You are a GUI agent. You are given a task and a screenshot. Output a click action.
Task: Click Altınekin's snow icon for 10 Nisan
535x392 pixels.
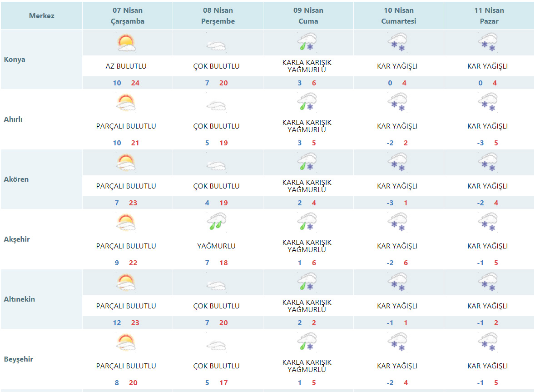point(397,282)
